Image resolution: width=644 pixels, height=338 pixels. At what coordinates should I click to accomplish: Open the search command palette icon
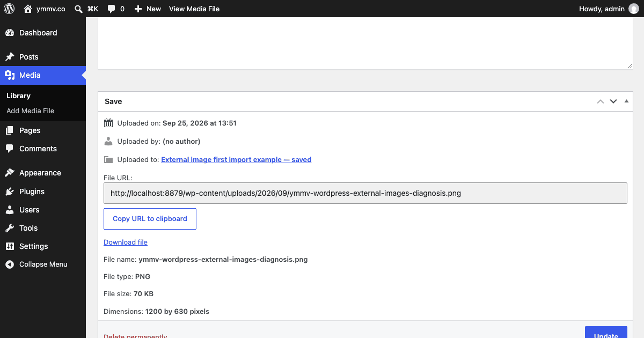click(x=78, y=9)
